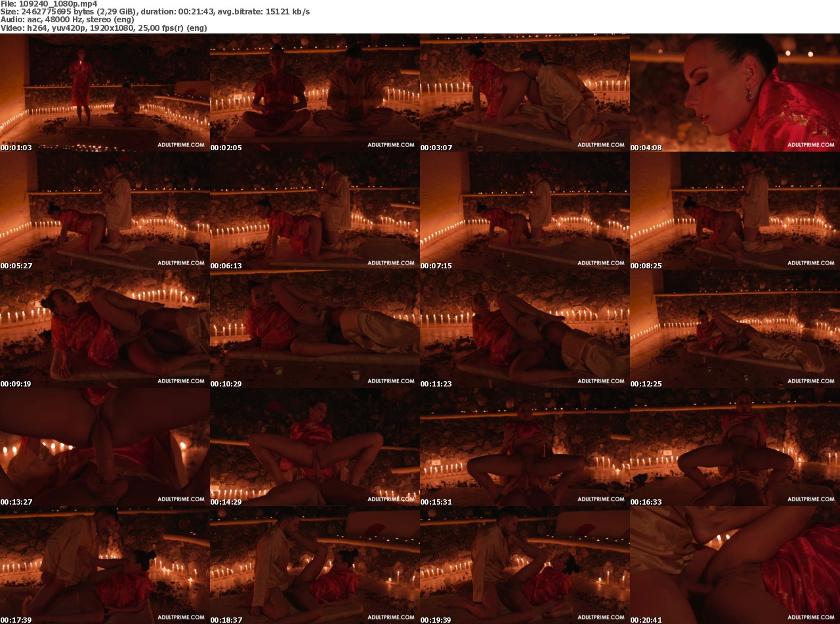Click the thumbnail marked 00:10:29

click(315, 328)
